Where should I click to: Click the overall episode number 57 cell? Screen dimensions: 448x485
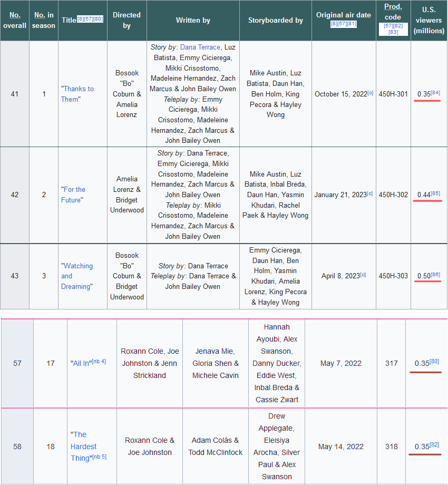pyautogui.click(x=17, y=363)
